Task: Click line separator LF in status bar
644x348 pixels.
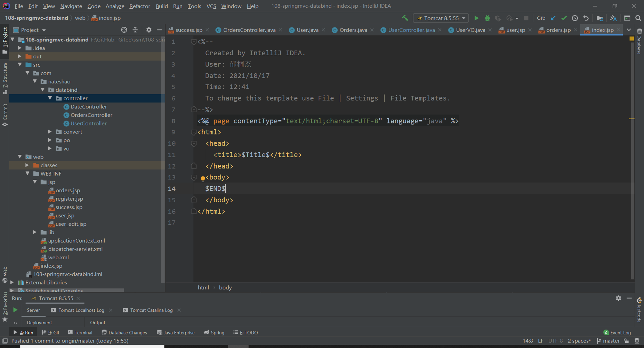Action: pos(540,341)
